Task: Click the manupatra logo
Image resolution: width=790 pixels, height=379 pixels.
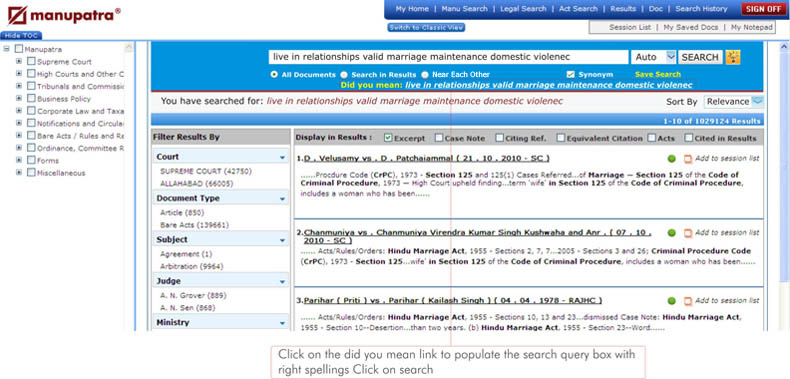Action: pos(64,16)
